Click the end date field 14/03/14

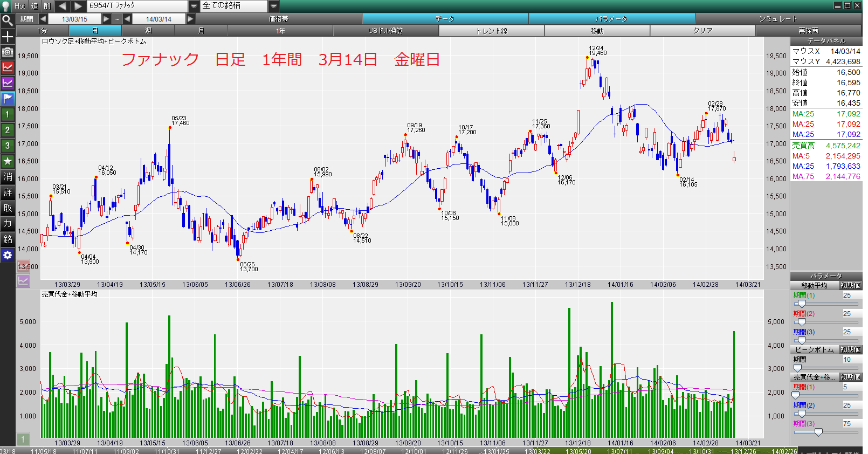click(159, 19)
